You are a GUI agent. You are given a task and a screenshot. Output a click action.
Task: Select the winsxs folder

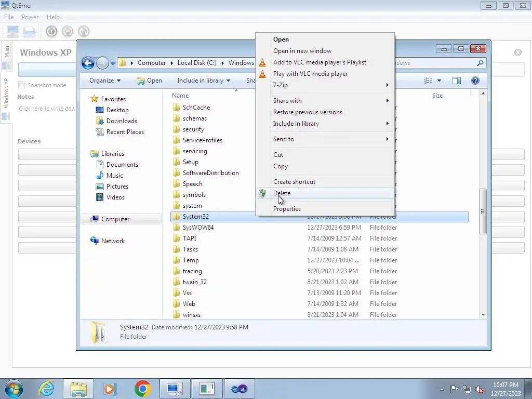point(192,315)
